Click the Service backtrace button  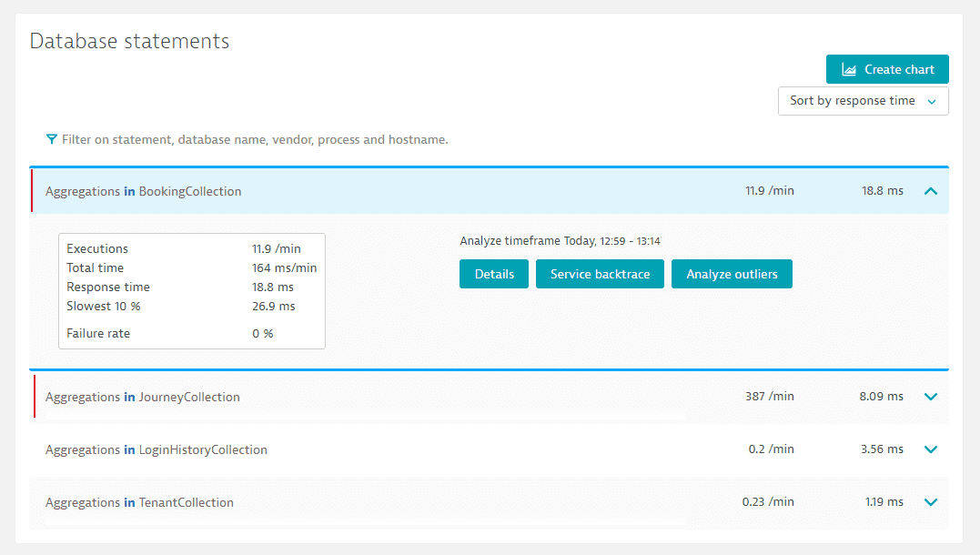pyautogui.click(x=600, y=274)
